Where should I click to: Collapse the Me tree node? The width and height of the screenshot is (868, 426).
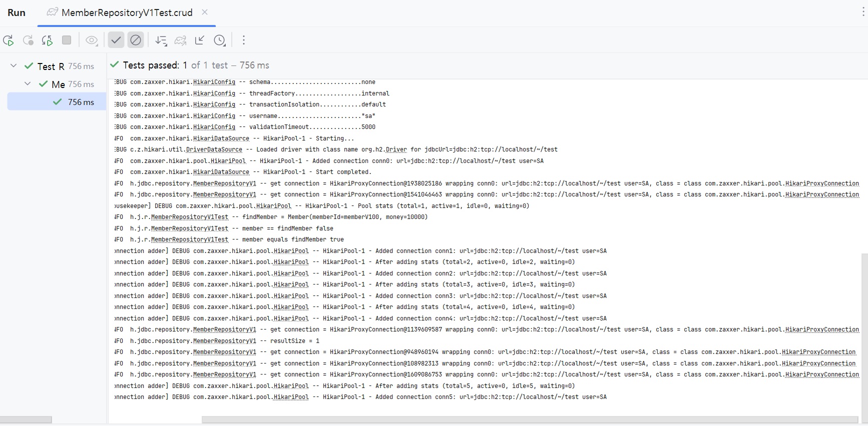click(x=28, y=84)
